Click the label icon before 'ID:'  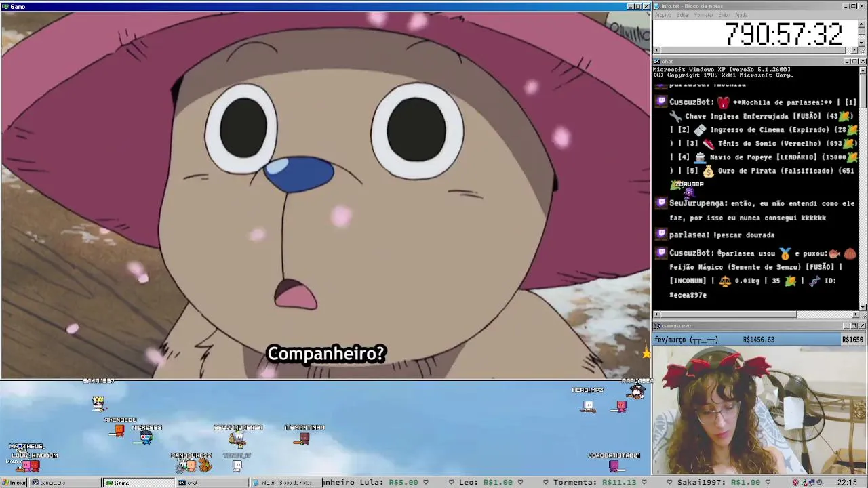pos(814,281)
